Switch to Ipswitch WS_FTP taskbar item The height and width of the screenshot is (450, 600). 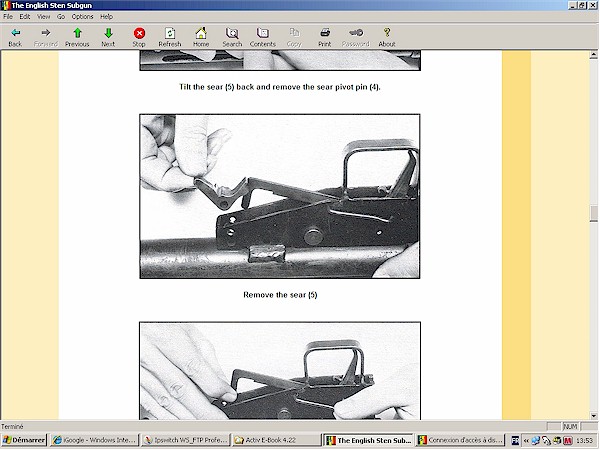(x=186, y=440)
